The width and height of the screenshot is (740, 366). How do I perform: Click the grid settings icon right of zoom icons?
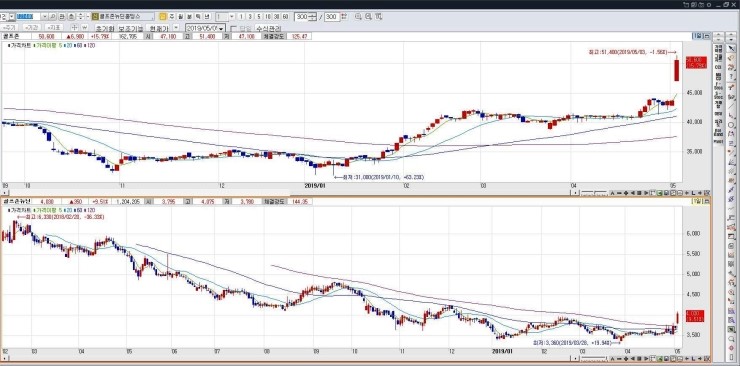coord(378,17)
